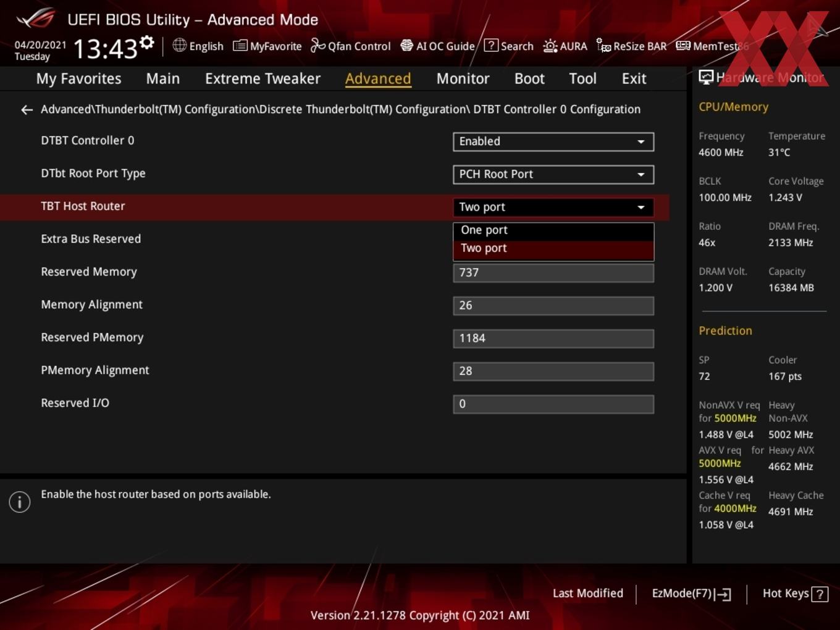Click Reserved PMemory field 1184
The height and width of the screenshot is (630, 840).
point(553,338)
